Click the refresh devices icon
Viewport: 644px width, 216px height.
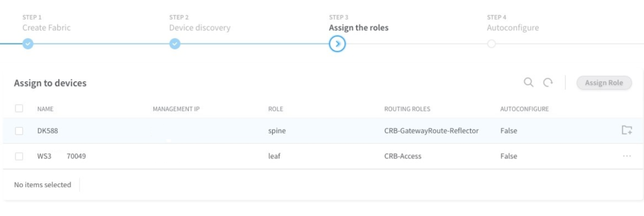(548, 82)
